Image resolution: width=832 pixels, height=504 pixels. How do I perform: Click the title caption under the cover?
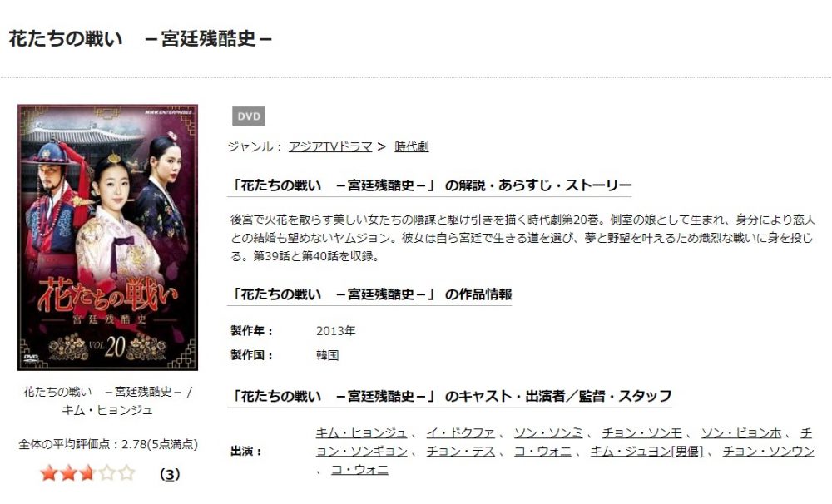[x=107, y=401]
